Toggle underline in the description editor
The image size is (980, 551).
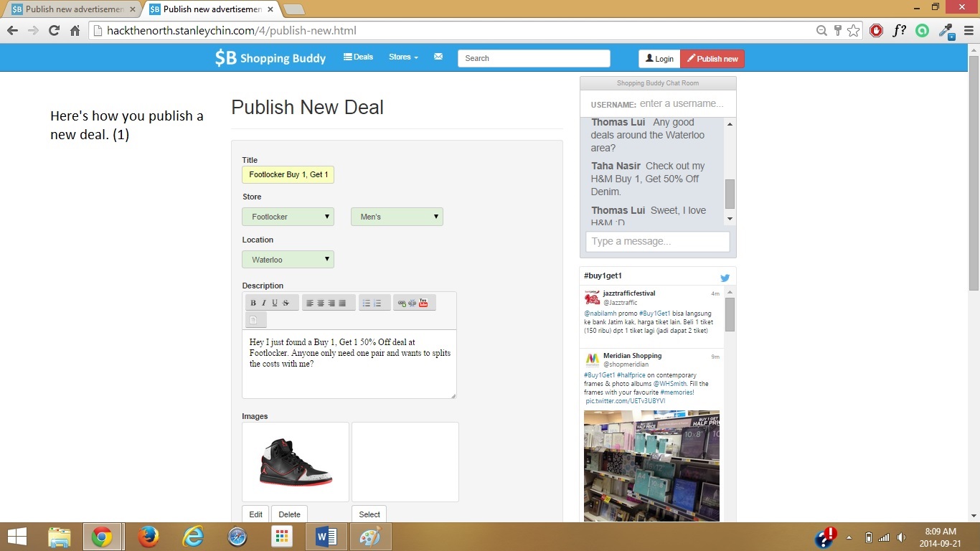coord(274,303)
